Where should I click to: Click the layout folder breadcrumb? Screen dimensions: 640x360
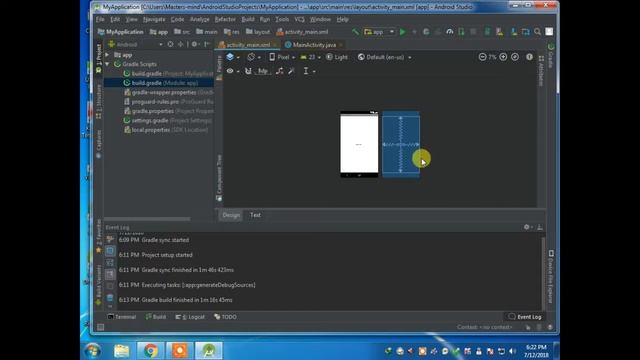(x=258, y=31)
